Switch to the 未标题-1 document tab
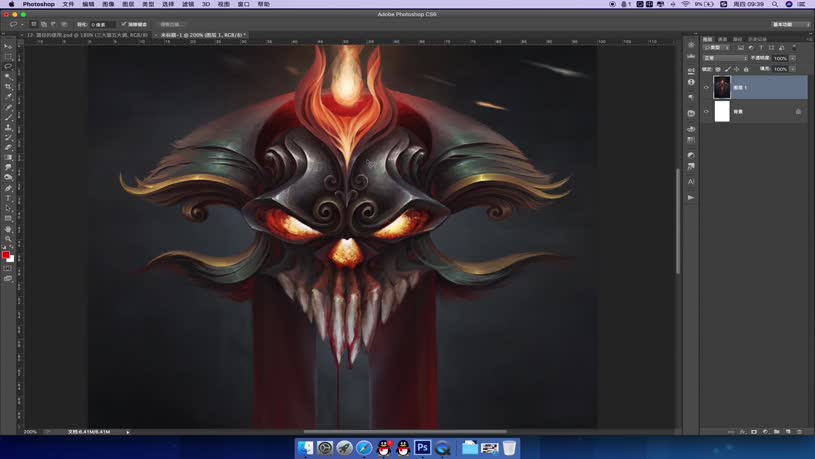 (202, 35)
